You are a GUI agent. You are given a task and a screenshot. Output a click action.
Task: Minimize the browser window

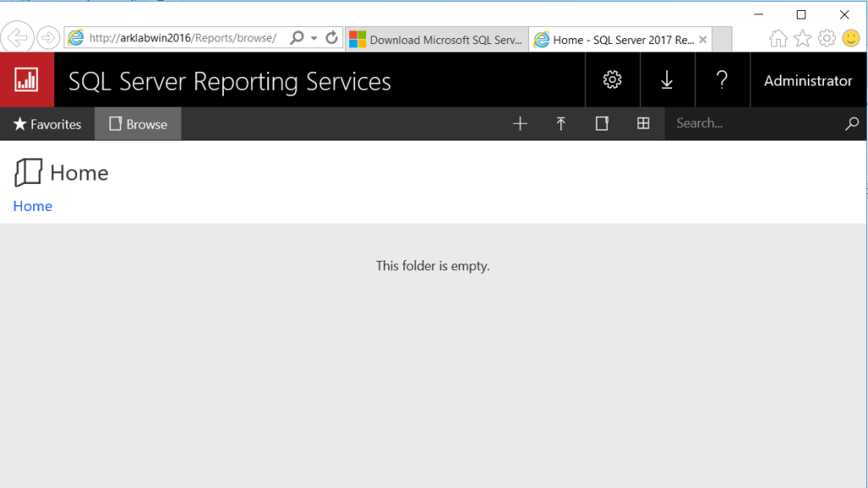coord(759,14)
